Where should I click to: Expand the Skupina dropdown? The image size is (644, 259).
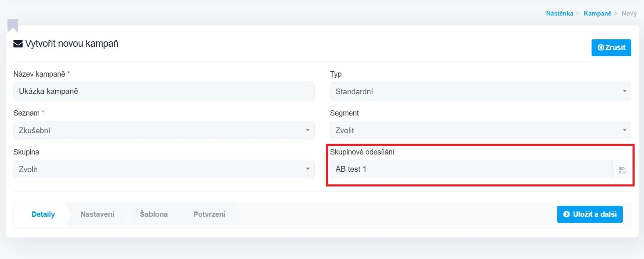pyautogui.click(x=164, y=169)
